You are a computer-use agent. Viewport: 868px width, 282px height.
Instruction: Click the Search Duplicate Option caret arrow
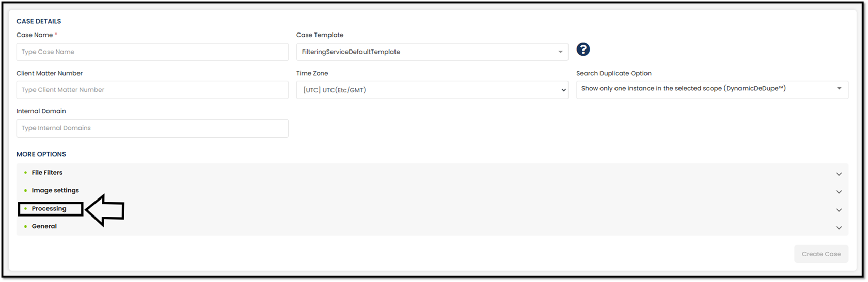point(839,89)
